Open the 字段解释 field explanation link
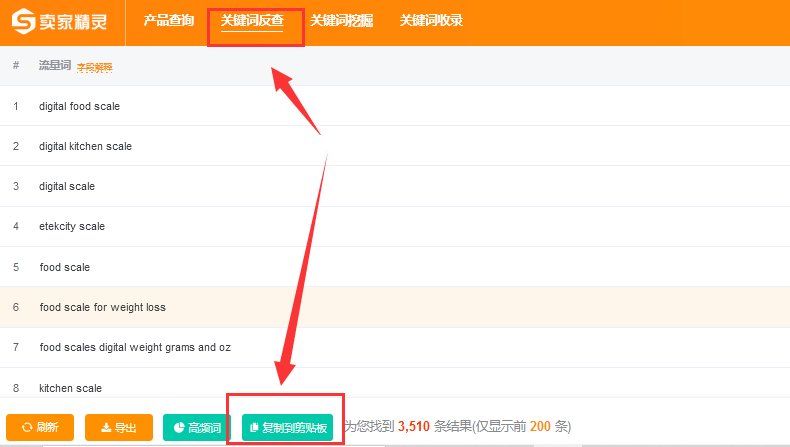Viewport: 790px width, 447px height. (95, 67)
